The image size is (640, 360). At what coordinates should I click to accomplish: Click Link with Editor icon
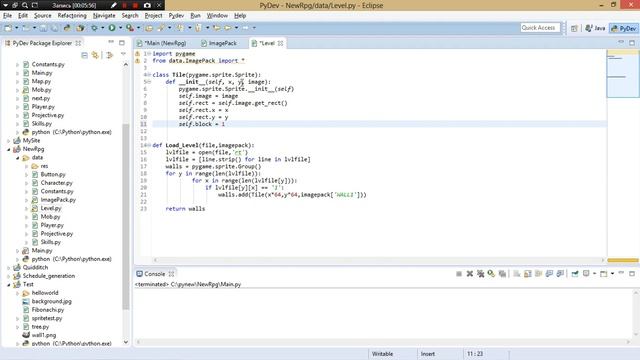click(x=95, y=55)
